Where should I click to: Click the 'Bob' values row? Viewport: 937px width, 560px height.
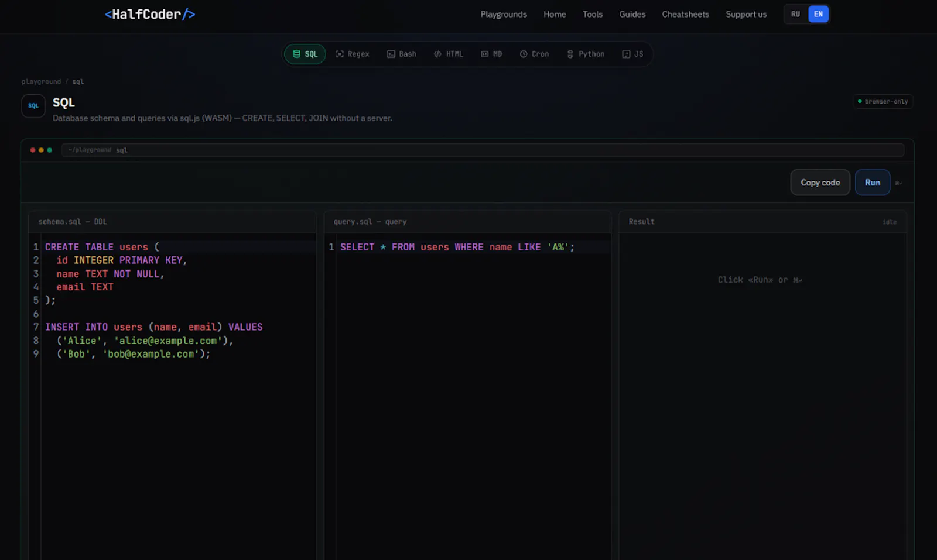(x=134, y=354)
